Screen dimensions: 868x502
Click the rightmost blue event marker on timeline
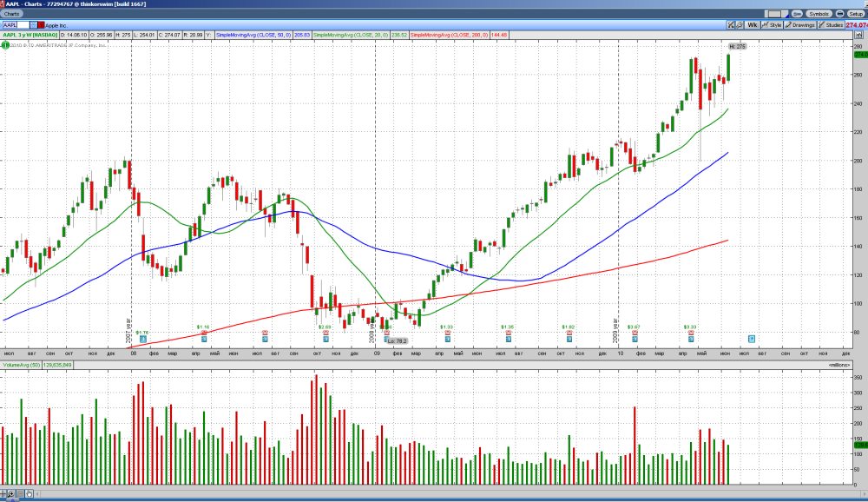pyautogui.click(x=751, y=339)
